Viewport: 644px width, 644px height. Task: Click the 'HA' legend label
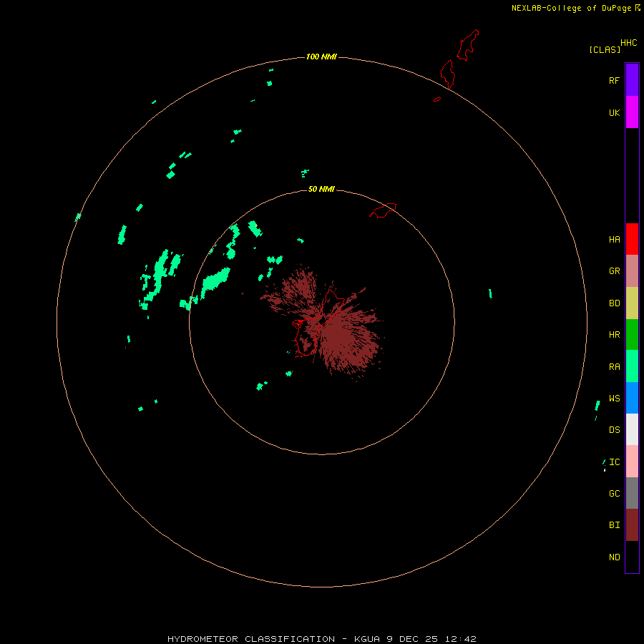coord(614,239)
